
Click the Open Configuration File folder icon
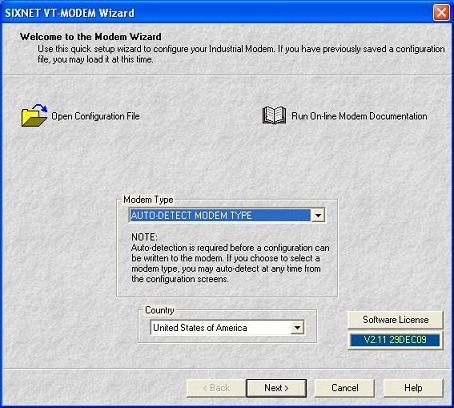tap(34, 115)
